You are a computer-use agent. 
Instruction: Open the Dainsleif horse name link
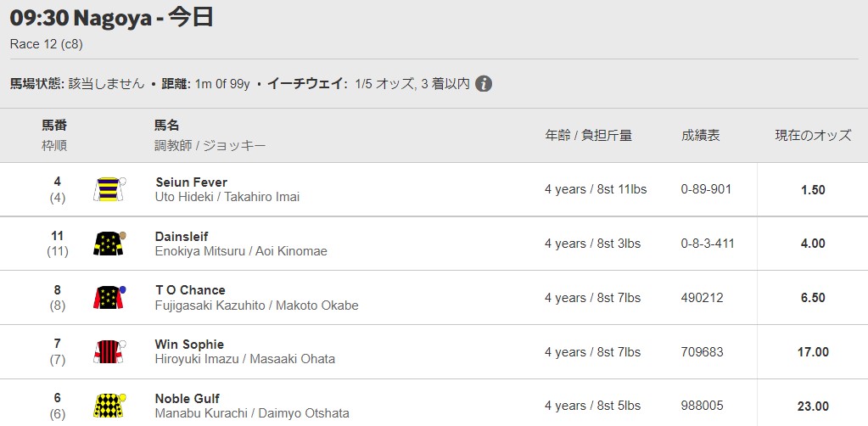[182, 237]
